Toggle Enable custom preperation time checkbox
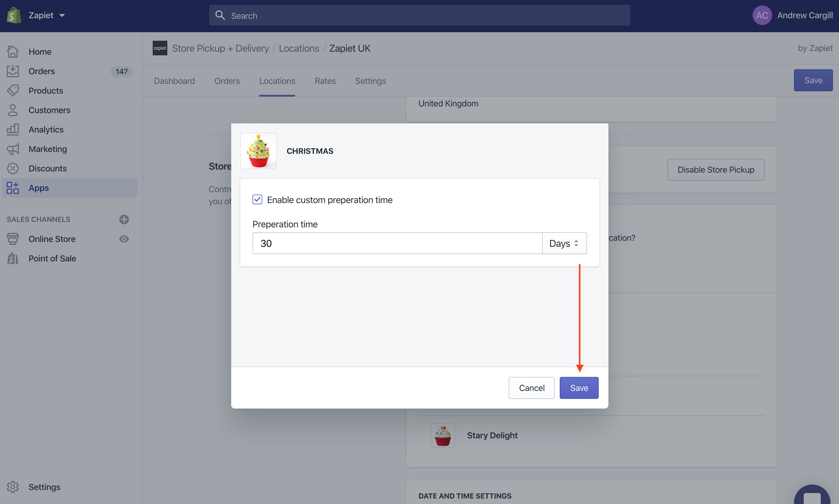 click(x=257, y=199)
